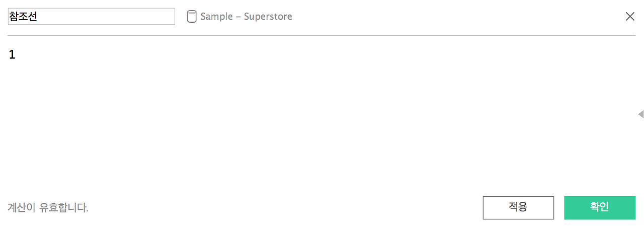Select the Sample - Superstore data source label
The image size is (644, 228).
[x=246, y=16]
